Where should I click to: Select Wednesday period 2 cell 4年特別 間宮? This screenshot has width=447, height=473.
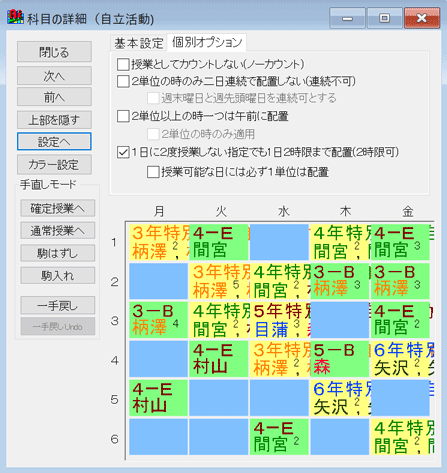[280, 281]
